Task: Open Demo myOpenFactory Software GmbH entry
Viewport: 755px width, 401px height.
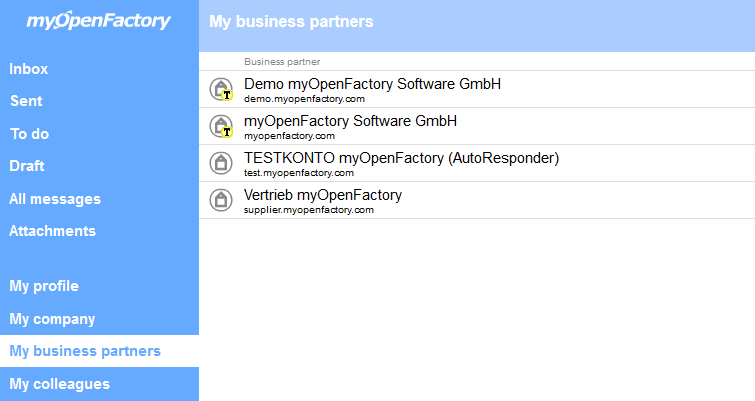Action: point(477,89)
